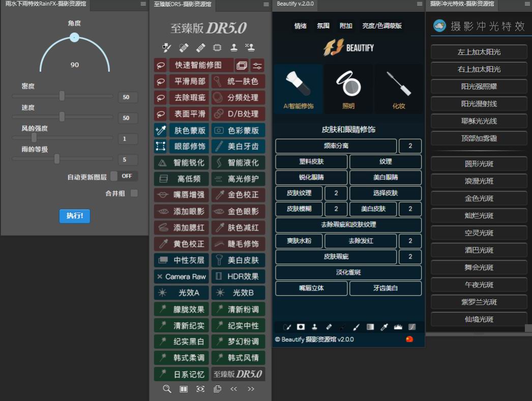Check the 合并组 checkbox
532x401 pixels.
[134, 193]
